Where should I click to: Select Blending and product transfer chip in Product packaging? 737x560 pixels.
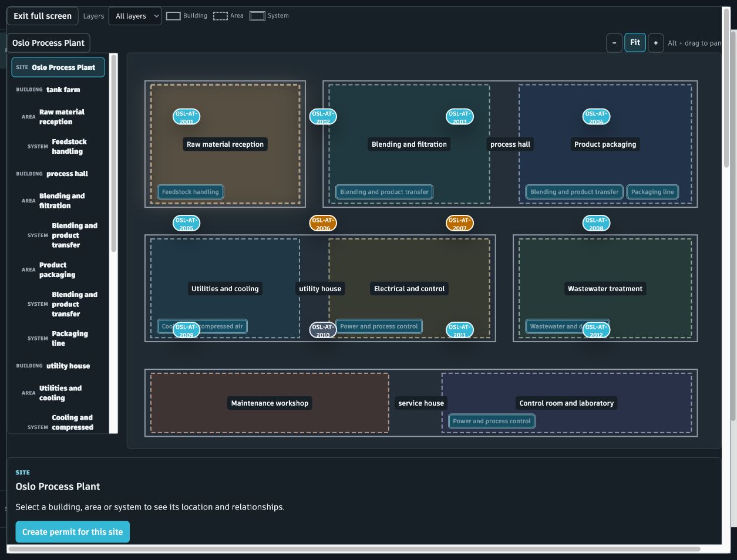click(574, 192)
